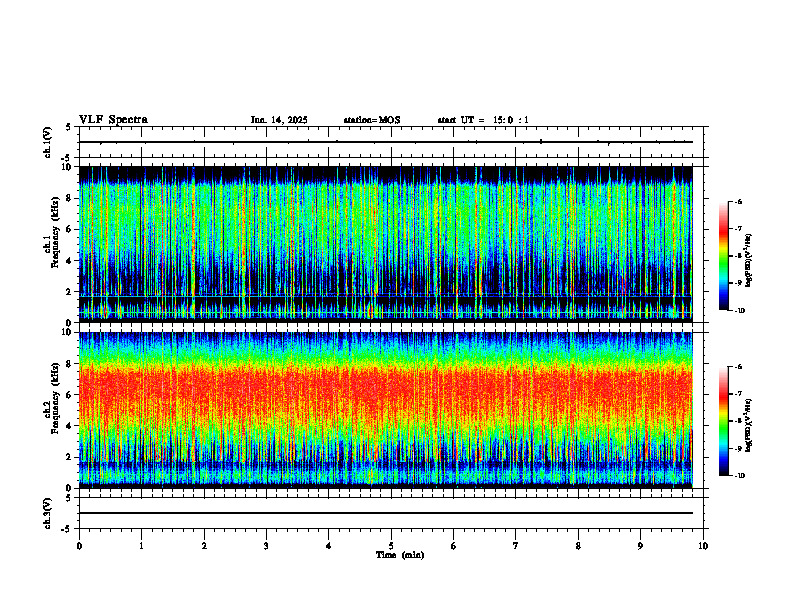Click the "2" kHz tick on ch.2 spectrogram
This screenshot has width=792, height=612.
pos(70,457)
